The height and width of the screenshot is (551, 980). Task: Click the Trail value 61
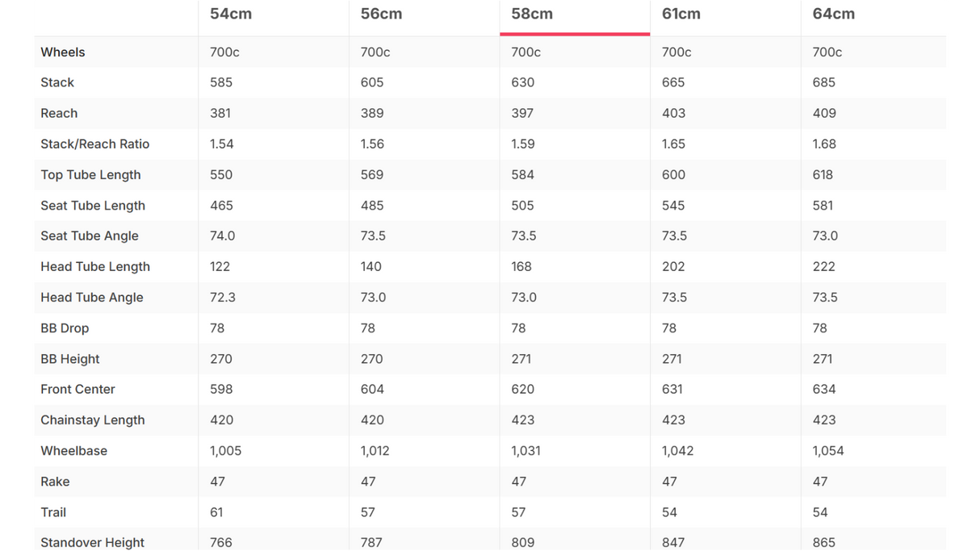tap(216, 511)
